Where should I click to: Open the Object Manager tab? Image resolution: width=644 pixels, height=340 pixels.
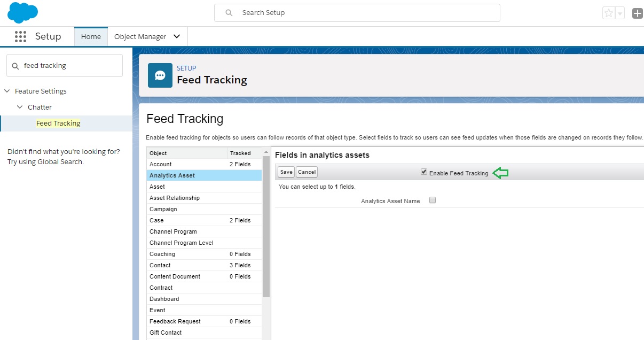(x=140, y=36)
